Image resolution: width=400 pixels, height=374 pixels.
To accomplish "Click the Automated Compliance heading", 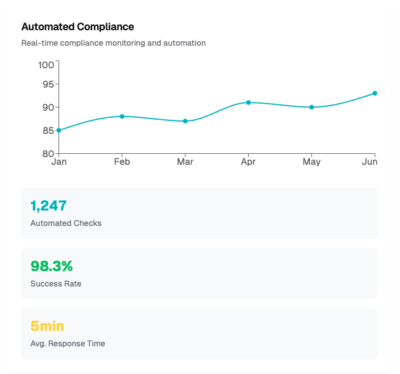I will 78,27.
